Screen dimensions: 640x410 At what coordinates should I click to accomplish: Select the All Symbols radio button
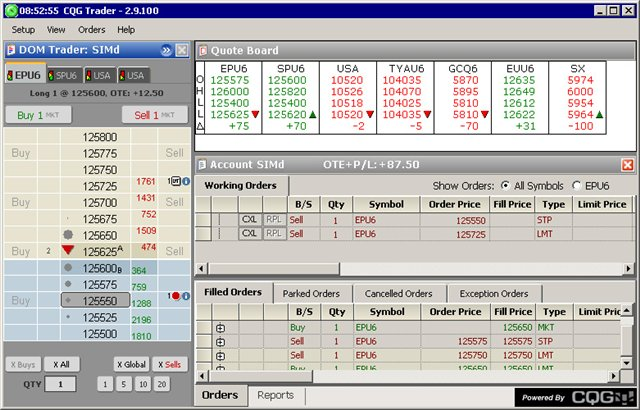[505, 186]
